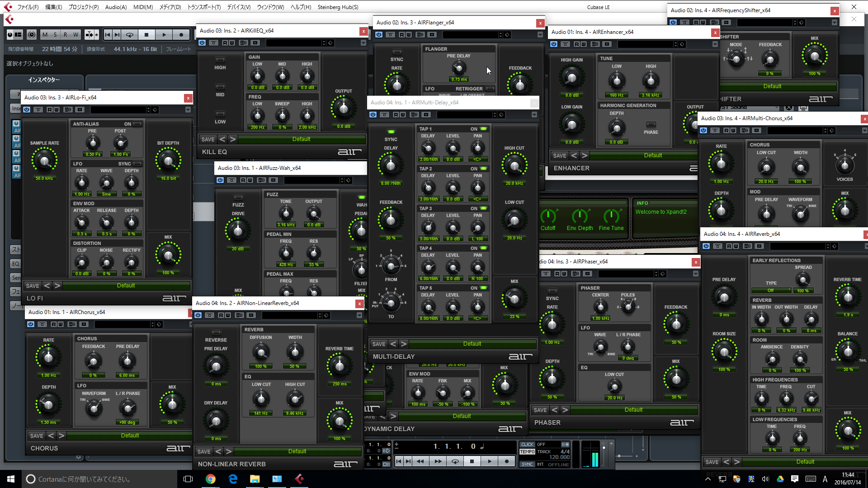Click Play in the bottom transport panel

pos(490,461)
